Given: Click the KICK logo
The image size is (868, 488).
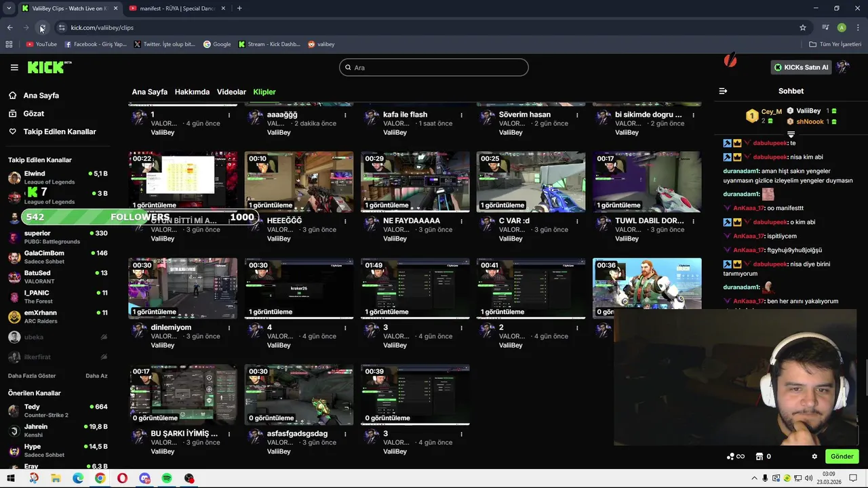Looking at the screenshot, I should (50, 67).
